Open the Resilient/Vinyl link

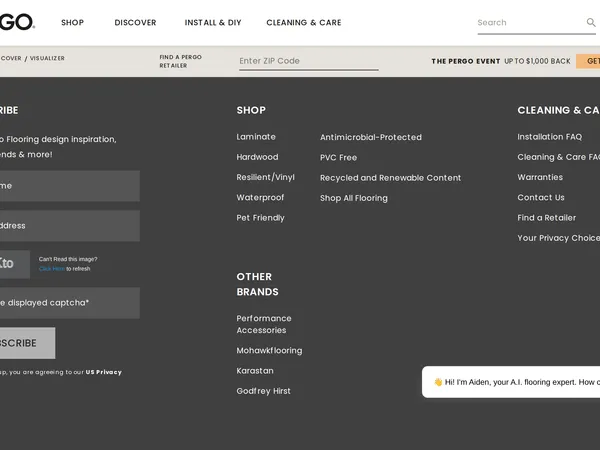tap(266, 177)
